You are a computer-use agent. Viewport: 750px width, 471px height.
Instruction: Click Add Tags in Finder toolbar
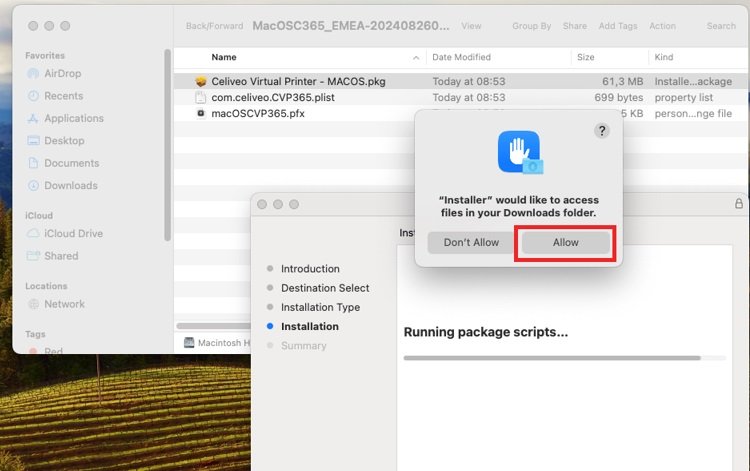tap(618, 26)
